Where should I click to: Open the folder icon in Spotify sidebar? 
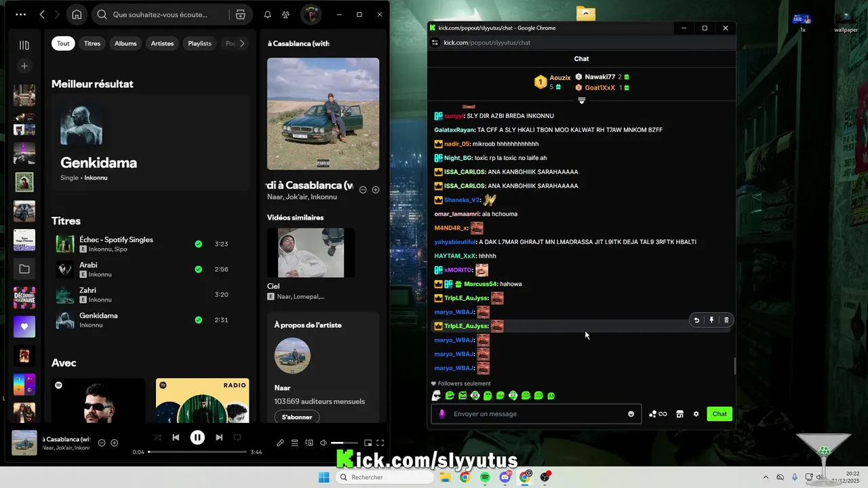click(x=24, y=269)
